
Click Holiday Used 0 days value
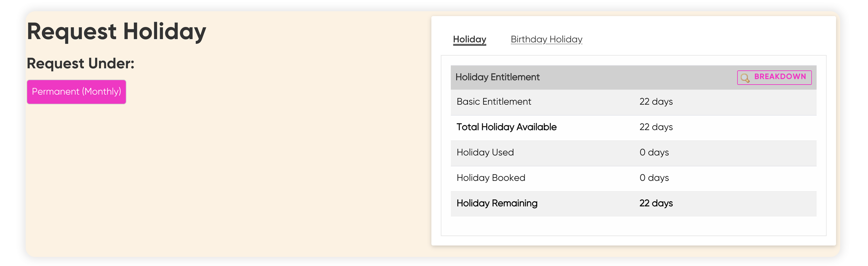654,152
